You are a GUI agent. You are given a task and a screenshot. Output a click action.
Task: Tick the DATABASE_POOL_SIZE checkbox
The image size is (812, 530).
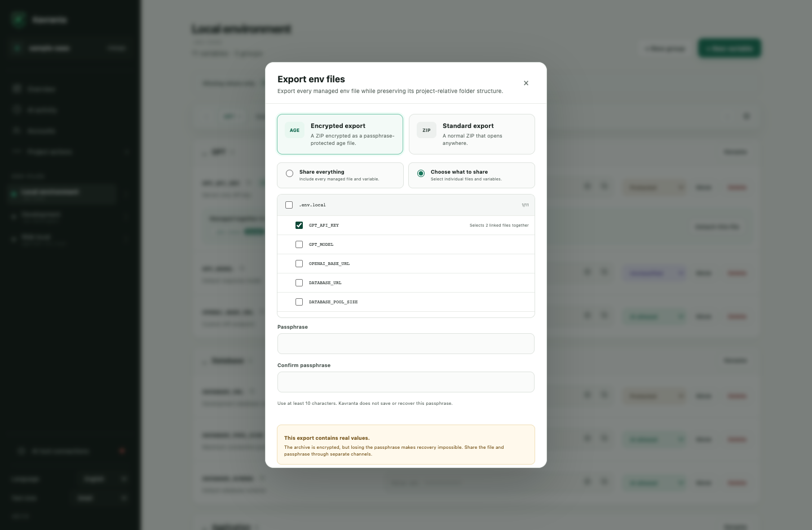tap(299, 302)
